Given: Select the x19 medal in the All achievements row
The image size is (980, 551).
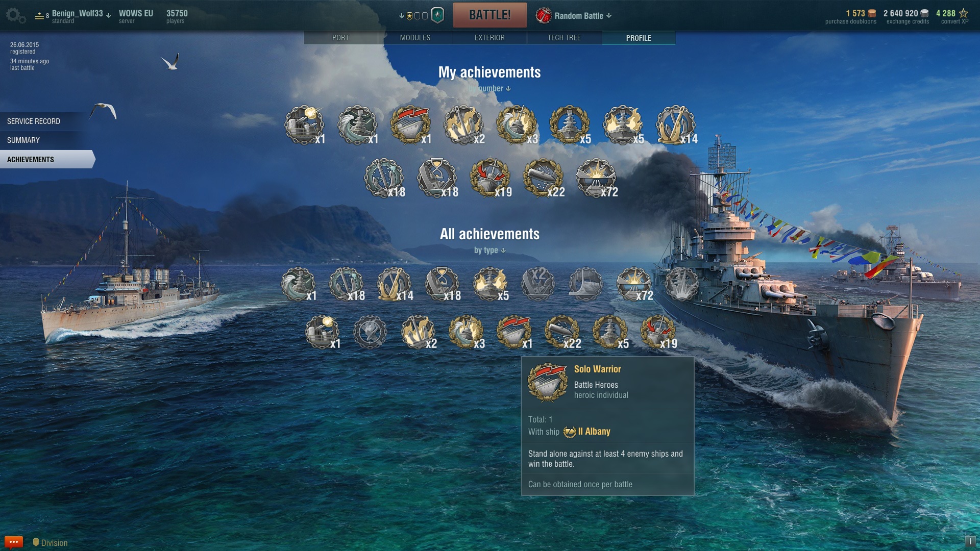Looking at the screenshot, I should [658, 332].
